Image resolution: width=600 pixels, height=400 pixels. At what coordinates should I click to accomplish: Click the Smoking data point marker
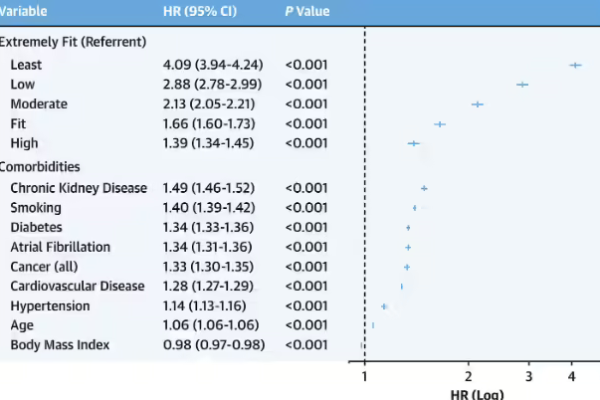click(x=415, y=208)
